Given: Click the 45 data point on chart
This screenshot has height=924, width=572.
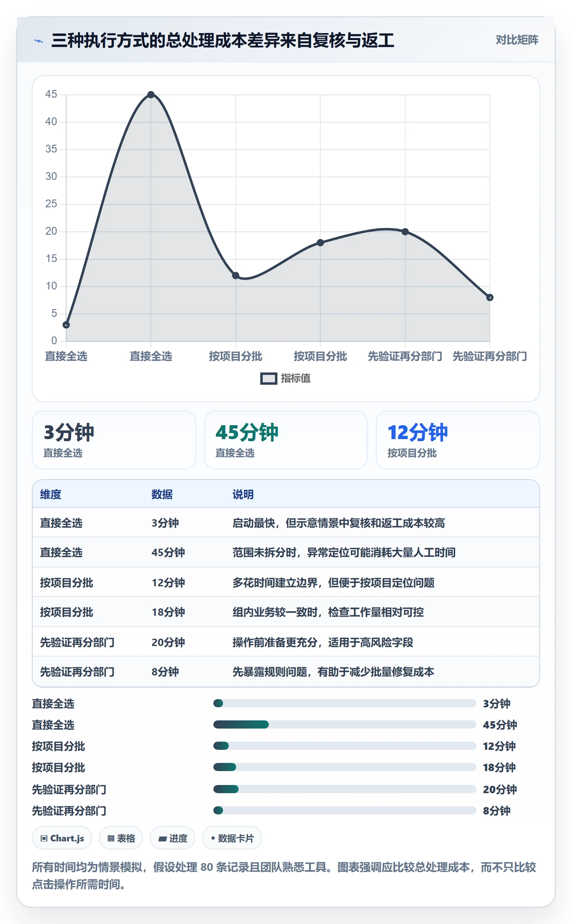Looking at the screenshot, I should point(151,94).
